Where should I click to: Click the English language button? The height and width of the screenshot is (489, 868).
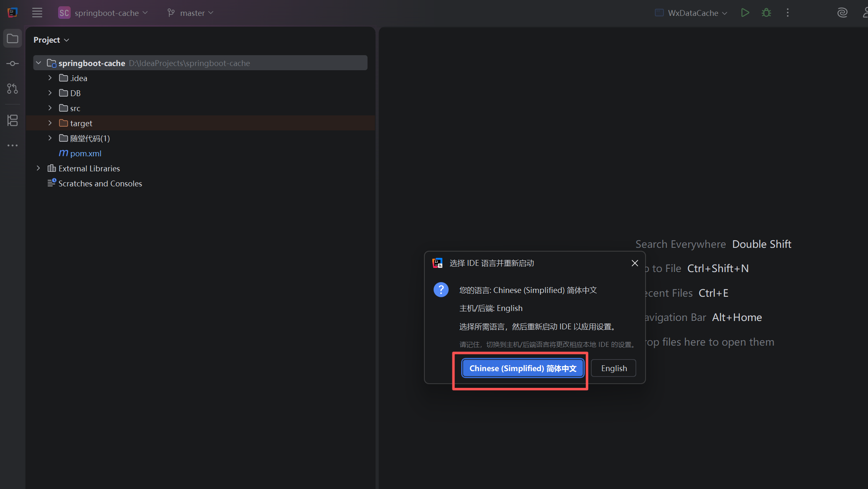pos(613,368)
